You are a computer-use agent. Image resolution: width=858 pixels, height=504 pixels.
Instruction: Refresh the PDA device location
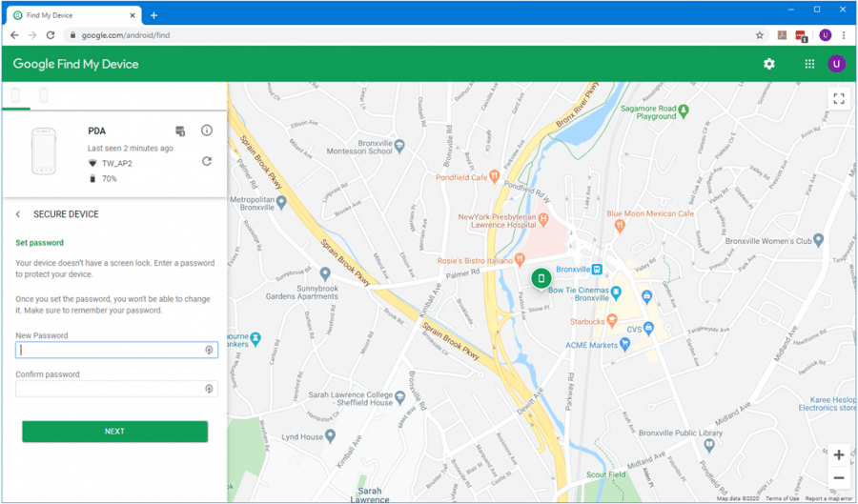click(206, 161)
